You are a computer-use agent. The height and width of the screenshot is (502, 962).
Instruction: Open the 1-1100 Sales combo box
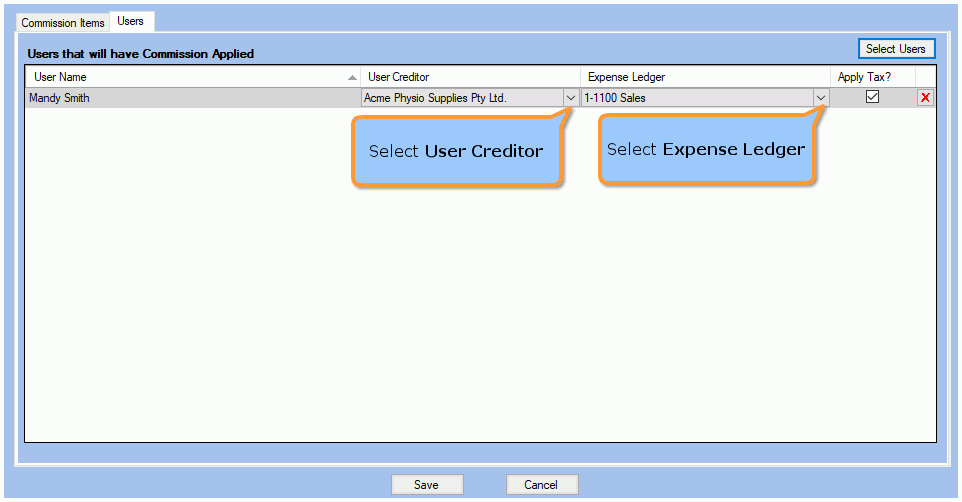pyautogui.click(x=705, y=98)
